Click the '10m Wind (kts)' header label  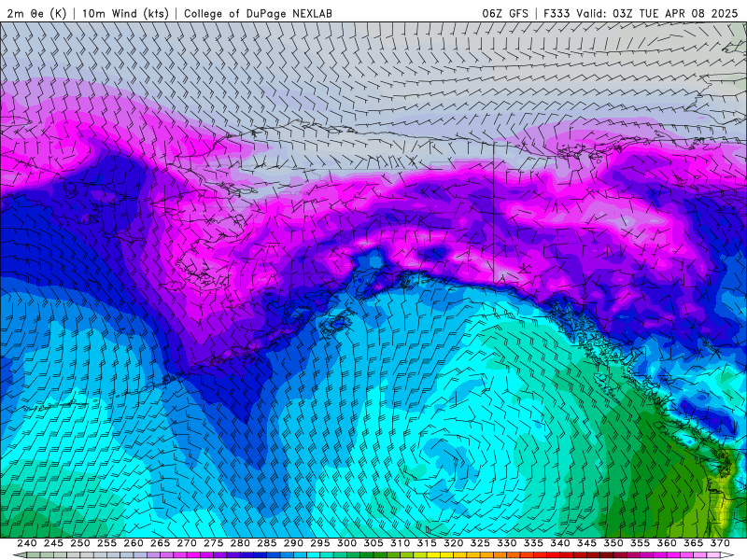[x=125, y=13]
